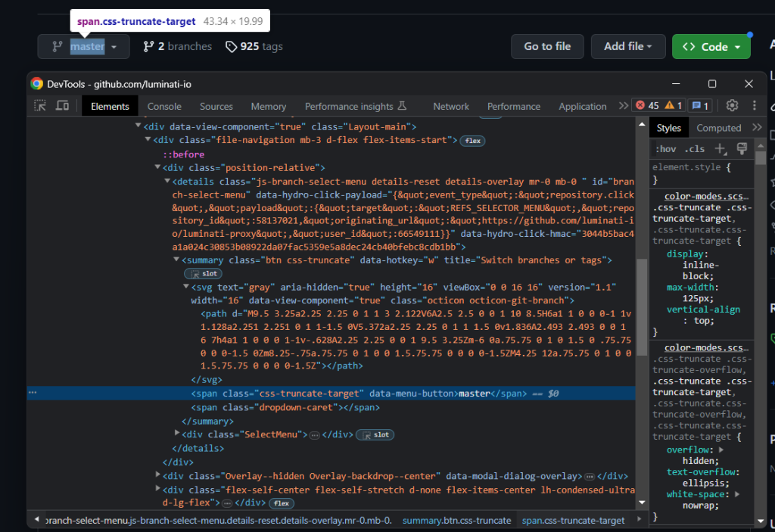
Task: Open the customize DevTools three-dot menu
Action: (755, 106)
